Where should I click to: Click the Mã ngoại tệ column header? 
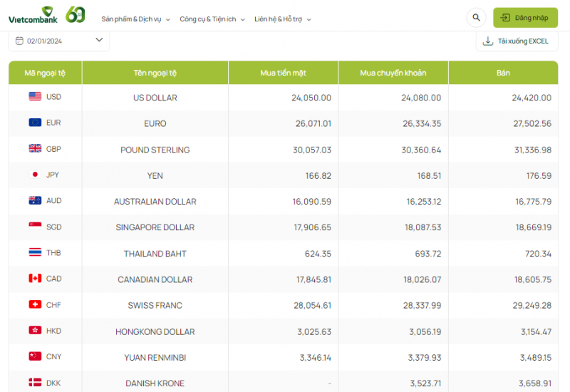pos(45,73)
